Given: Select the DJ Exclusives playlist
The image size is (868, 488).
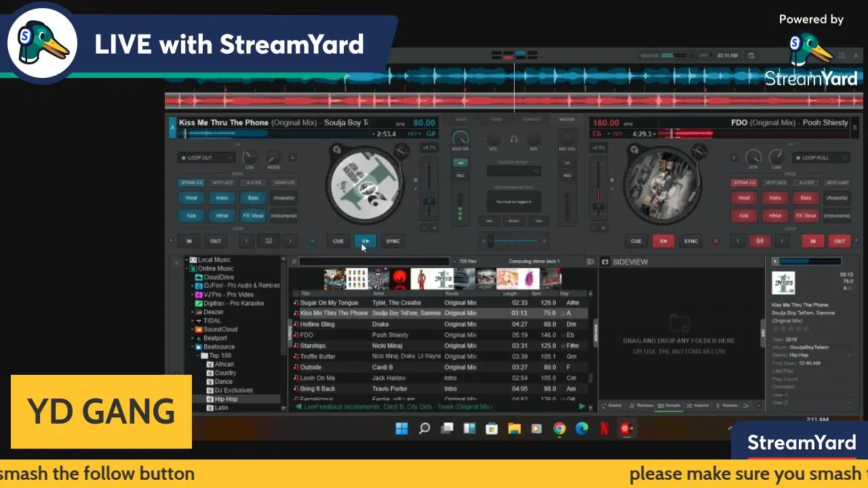Looking at the screenshot, I should (234, 390).
